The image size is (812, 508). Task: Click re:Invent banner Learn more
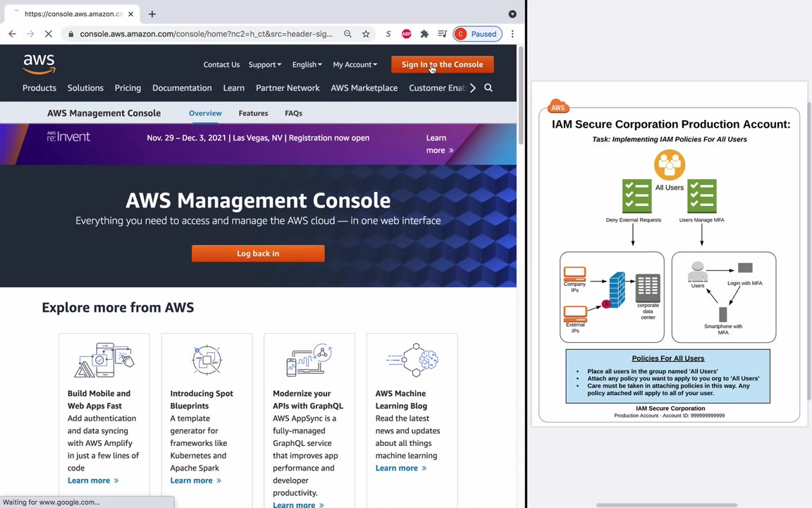[x=439, y=144]
